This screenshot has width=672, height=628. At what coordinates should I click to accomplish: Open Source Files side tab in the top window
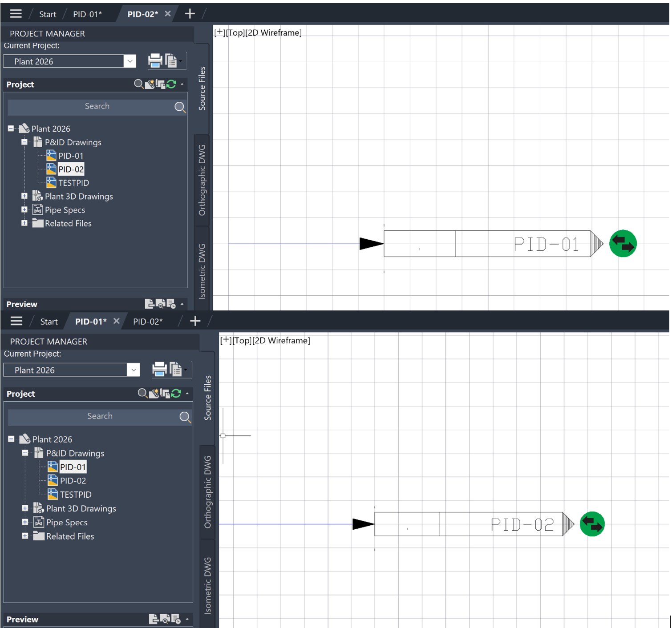[202, 89]
